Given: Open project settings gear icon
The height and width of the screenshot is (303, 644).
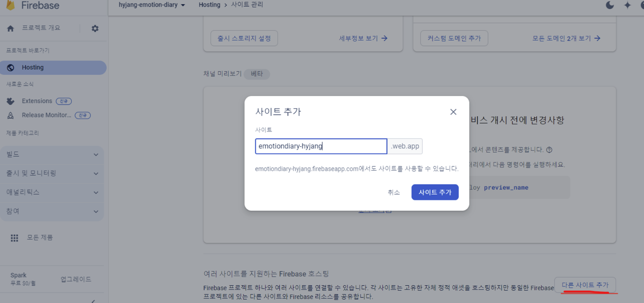Looking at the screenshot, I should point(95,28).
